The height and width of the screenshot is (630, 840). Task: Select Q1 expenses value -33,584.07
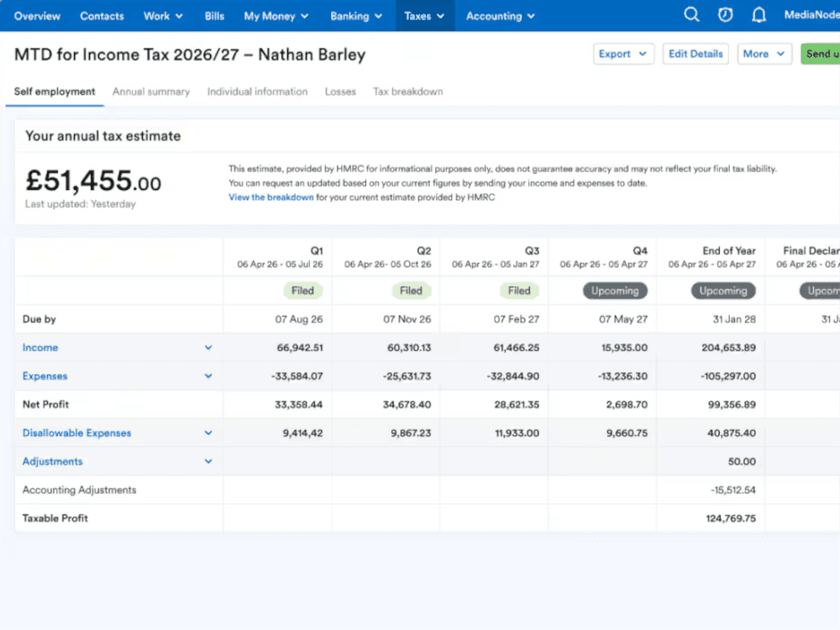(x=297, y=376)
